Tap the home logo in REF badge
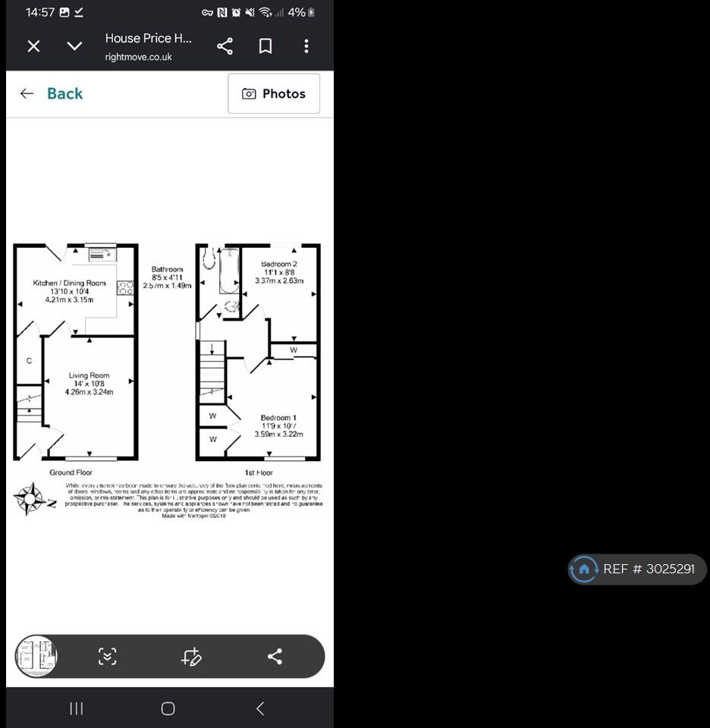The image size is (710, 728). [x=584, y=569]
